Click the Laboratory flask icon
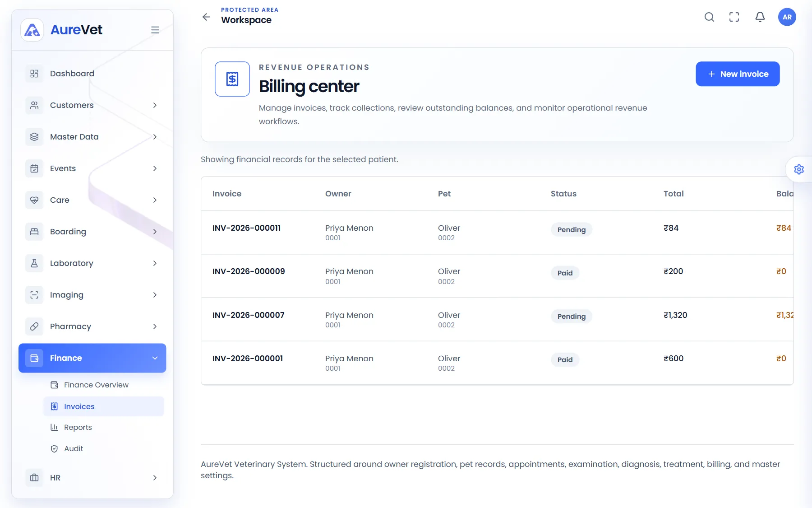Image resolution: width=812 pixels, height=508 pixels. [34, 263]
